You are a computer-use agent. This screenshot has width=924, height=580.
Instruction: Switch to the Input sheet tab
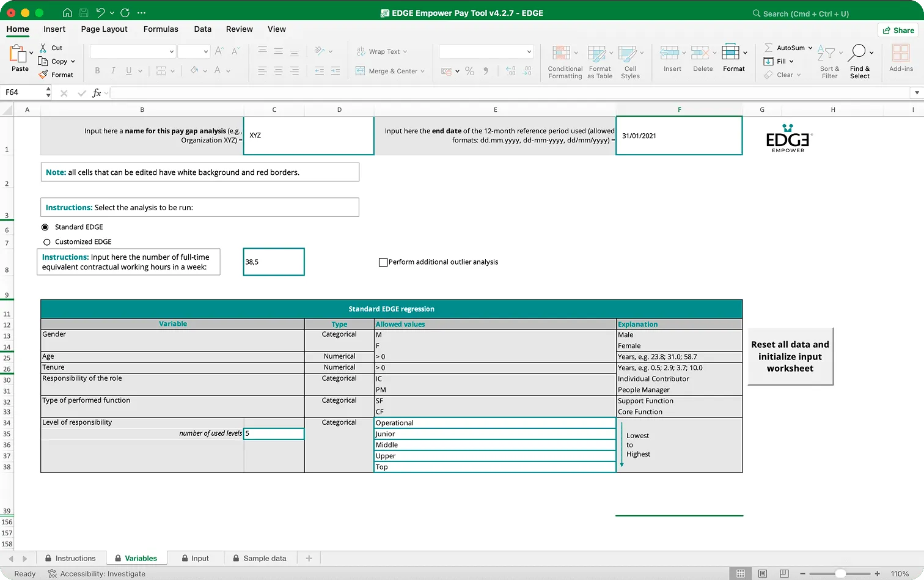click(196, 558)
